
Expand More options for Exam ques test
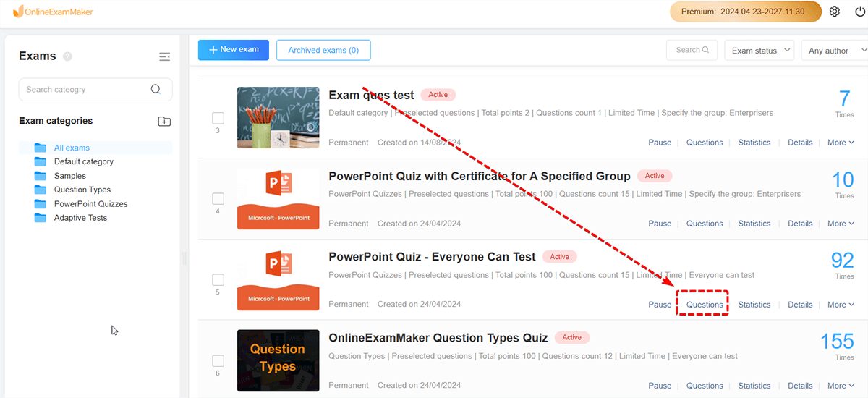click(x=841, y=143)
